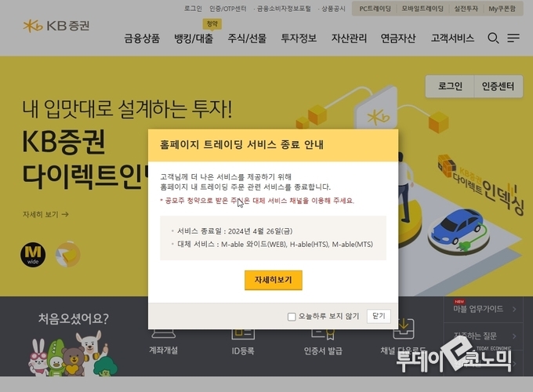Click the 채널 다운로드 icon
Image resolution: width=533 pixels, height=392 pixels.
tap(404, 328)
